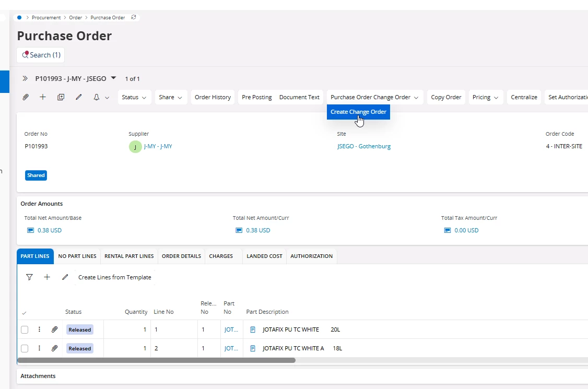Toggle select-all checkmark in table header
Screen dimensions: 588x389
coord(24,313)
